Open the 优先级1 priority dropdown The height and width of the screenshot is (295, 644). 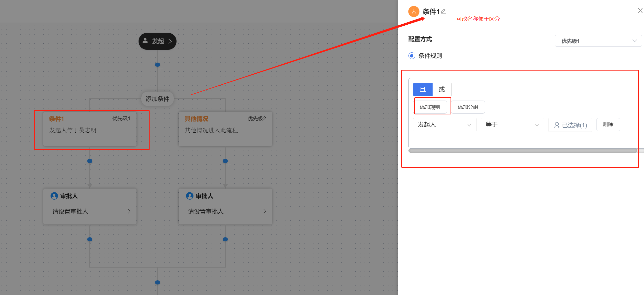[598, 41]
